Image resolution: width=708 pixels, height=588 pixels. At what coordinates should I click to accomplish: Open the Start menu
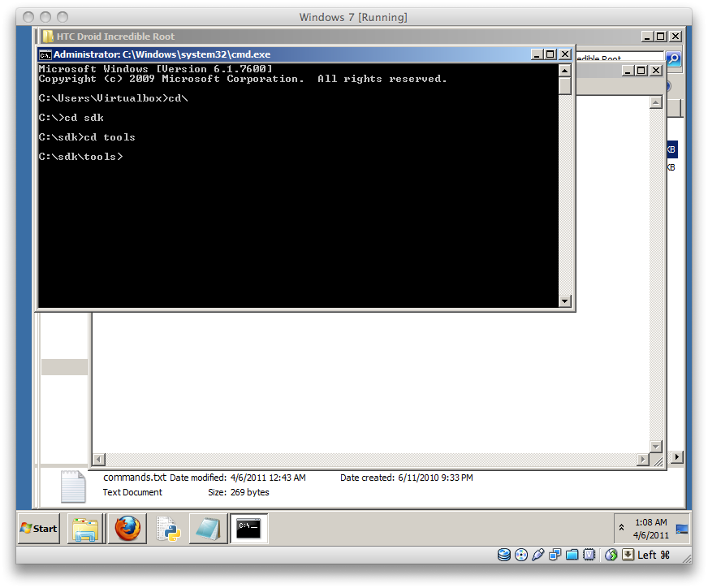point(39,529)
